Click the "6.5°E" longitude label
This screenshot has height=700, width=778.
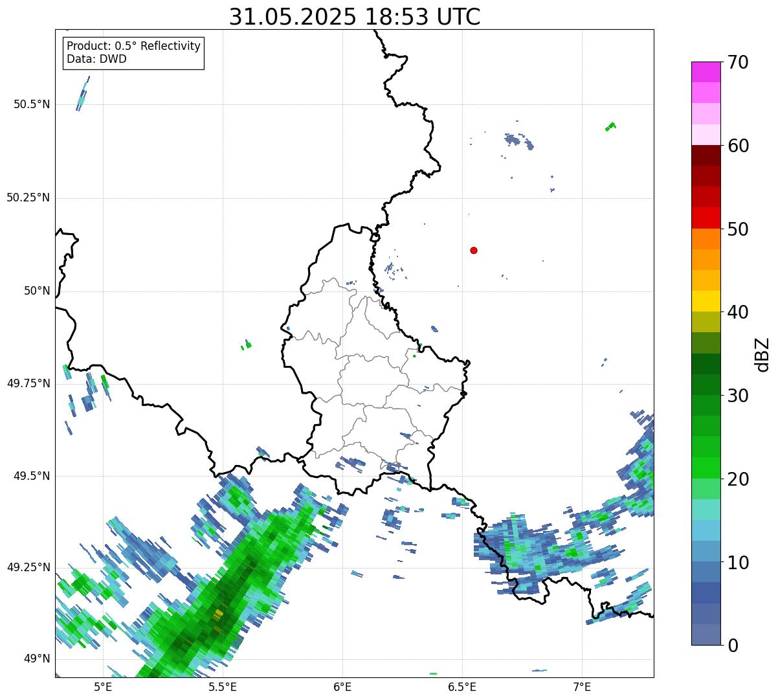pyautogui.click(x=462, y=686)
